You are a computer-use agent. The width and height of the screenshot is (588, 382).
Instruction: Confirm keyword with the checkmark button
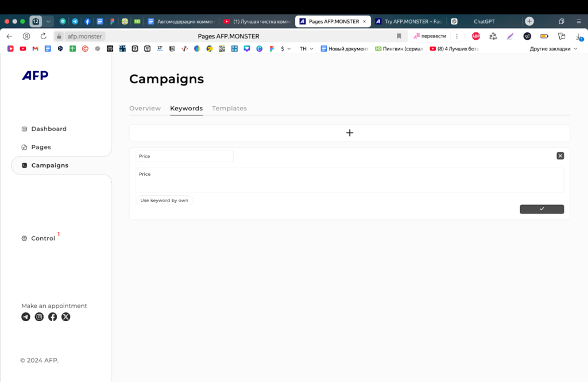point(541,209)
